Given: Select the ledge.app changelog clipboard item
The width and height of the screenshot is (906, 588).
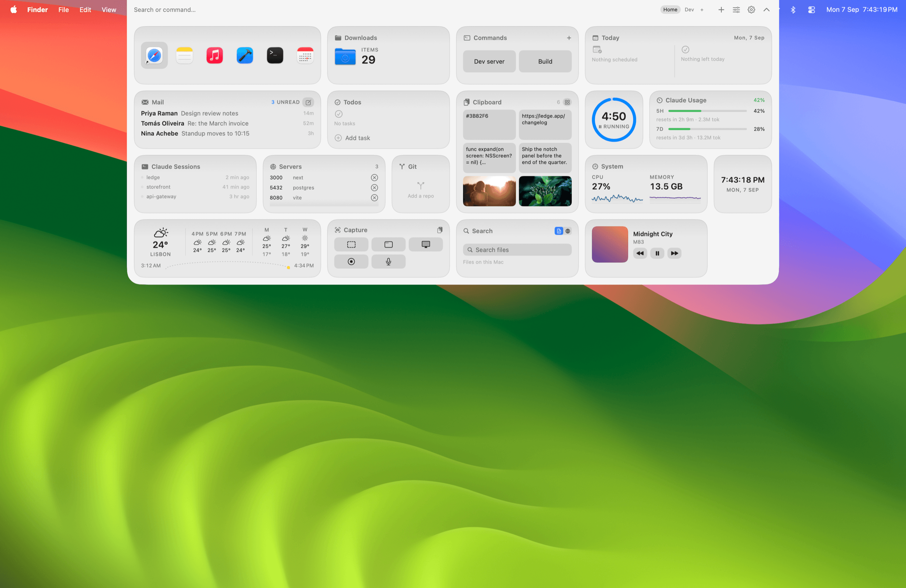Looking at the screenshot, I should tap(545, 125).
